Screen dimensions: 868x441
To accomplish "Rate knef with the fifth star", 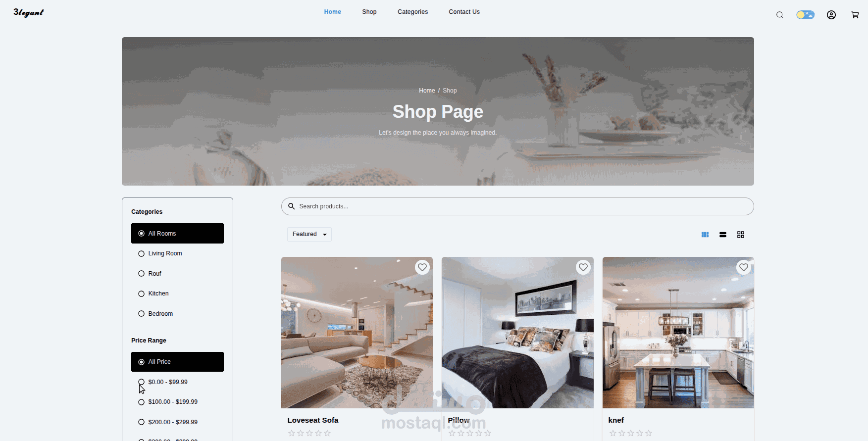I will tap(649, 433).
